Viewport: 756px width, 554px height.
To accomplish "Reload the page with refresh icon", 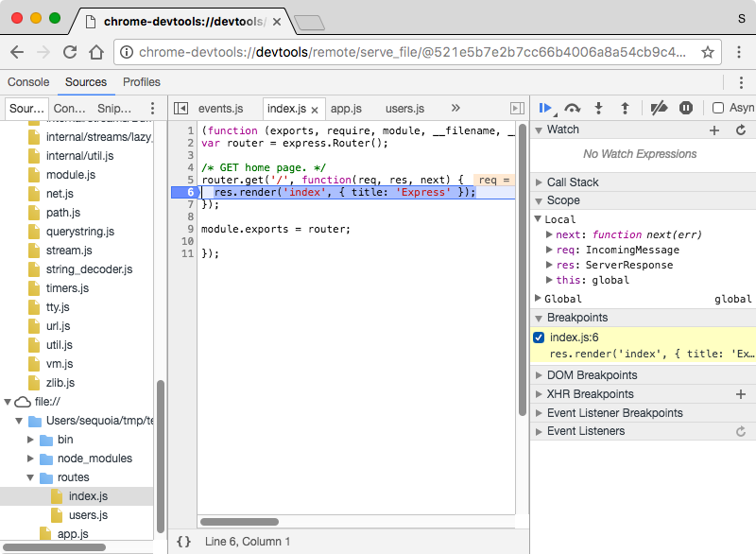I will click(70, 52).
